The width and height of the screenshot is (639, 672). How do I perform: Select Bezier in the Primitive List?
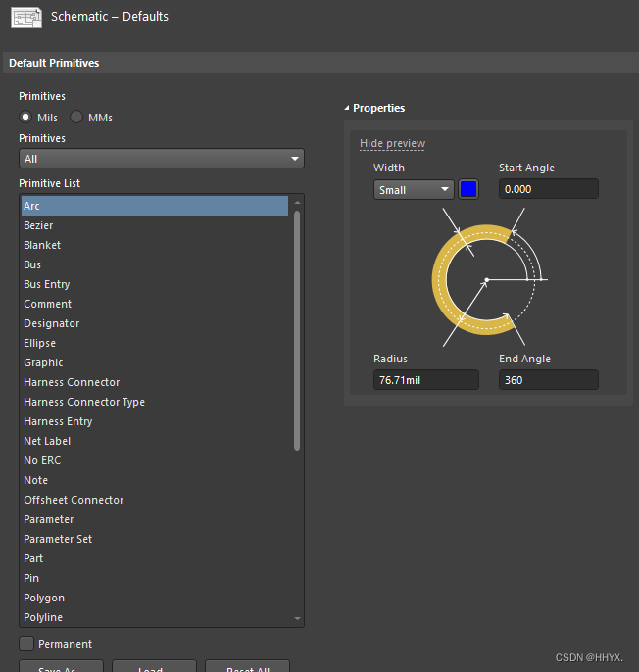click(x=155, y=225)
